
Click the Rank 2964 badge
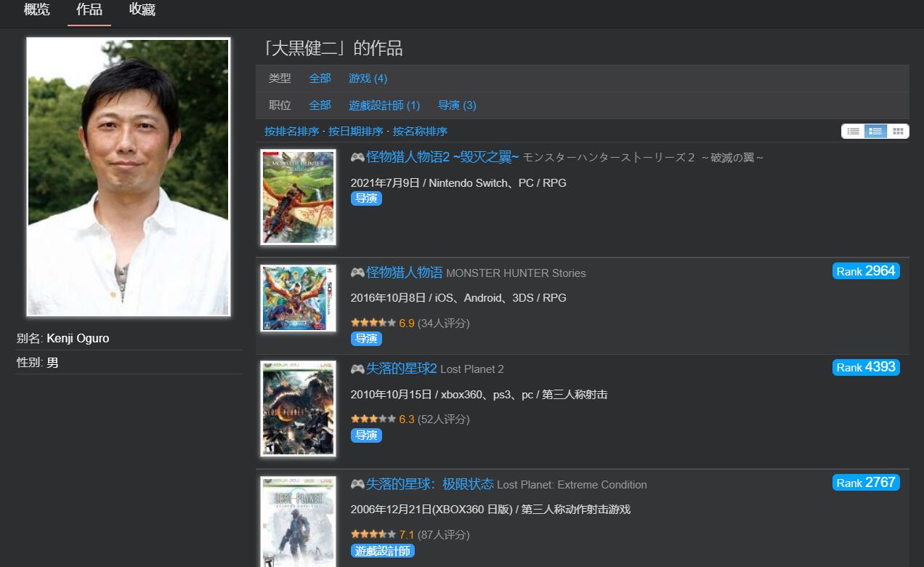pos(866,271)
